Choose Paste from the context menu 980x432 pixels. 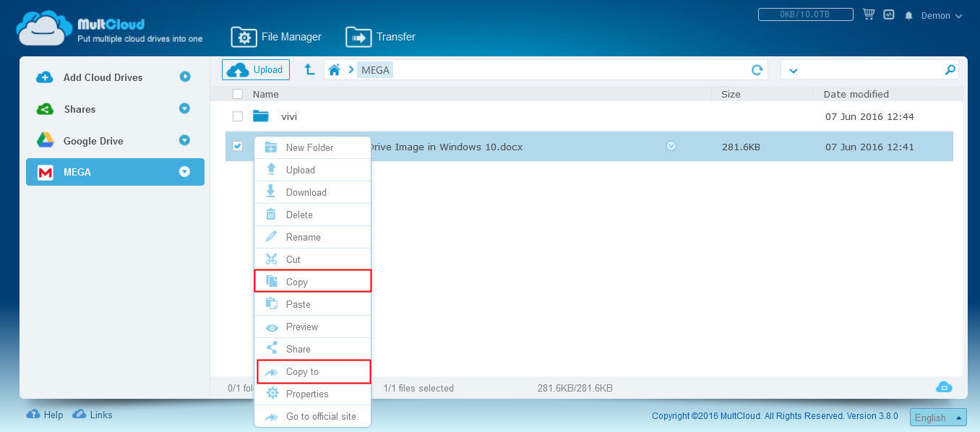coord(312,304)
